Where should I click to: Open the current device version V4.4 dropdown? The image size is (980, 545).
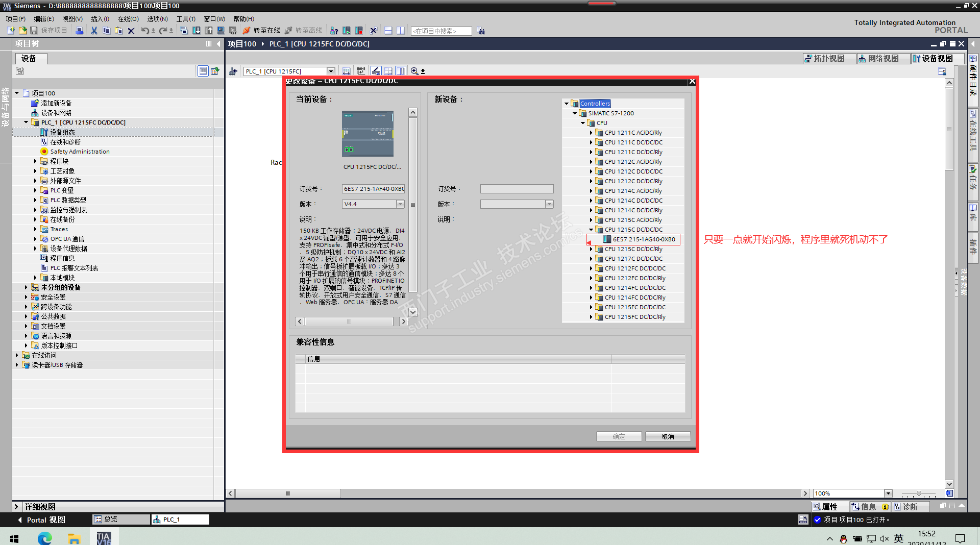400,204
